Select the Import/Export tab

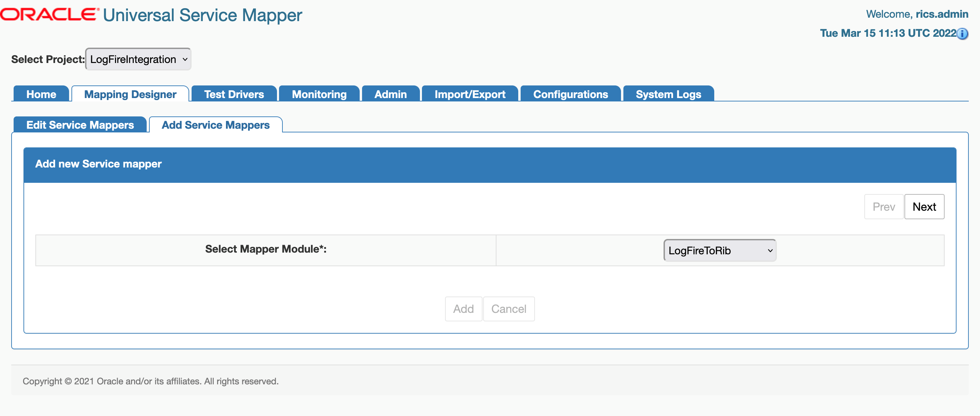(x=470, y=94)
